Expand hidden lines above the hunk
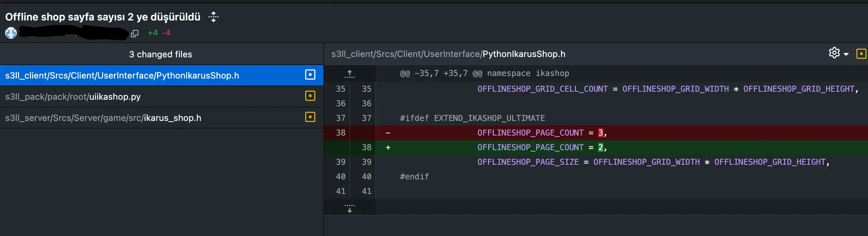This screenshot has width=868, height=236. (x=349, y=74)
